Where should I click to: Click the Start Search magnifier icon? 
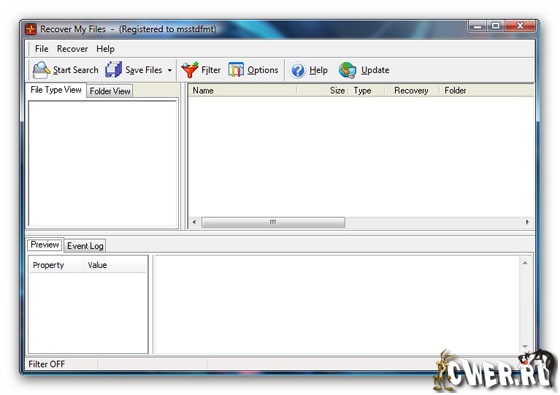(41, 70)
